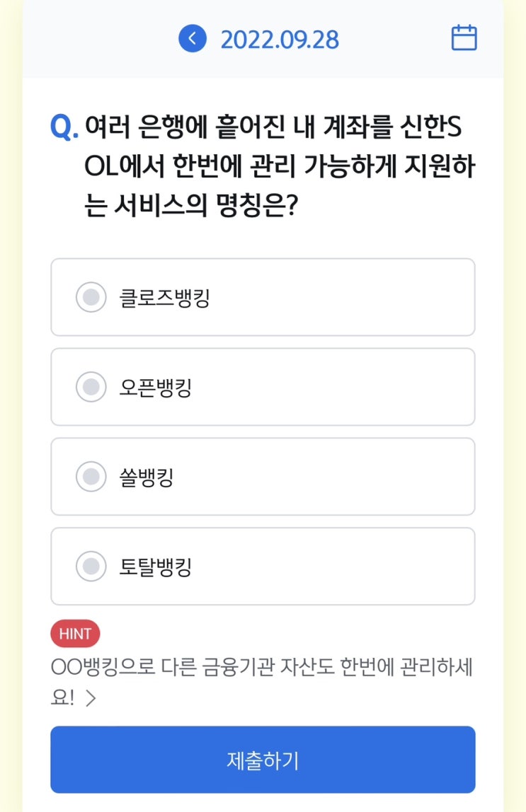The image size is (526, 812).
Task: Open the calendar icon in header
Action: [x=464, y=38]
